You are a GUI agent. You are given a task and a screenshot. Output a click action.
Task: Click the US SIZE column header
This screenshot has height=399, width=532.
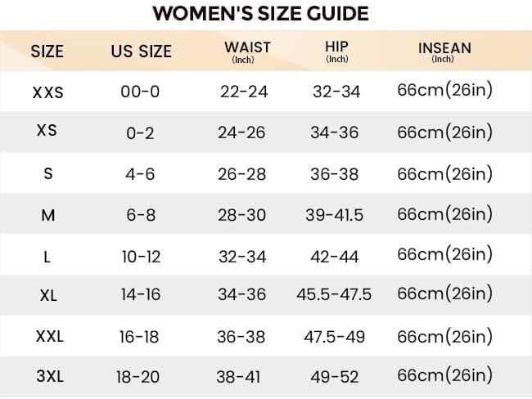[x=141, y=51]
